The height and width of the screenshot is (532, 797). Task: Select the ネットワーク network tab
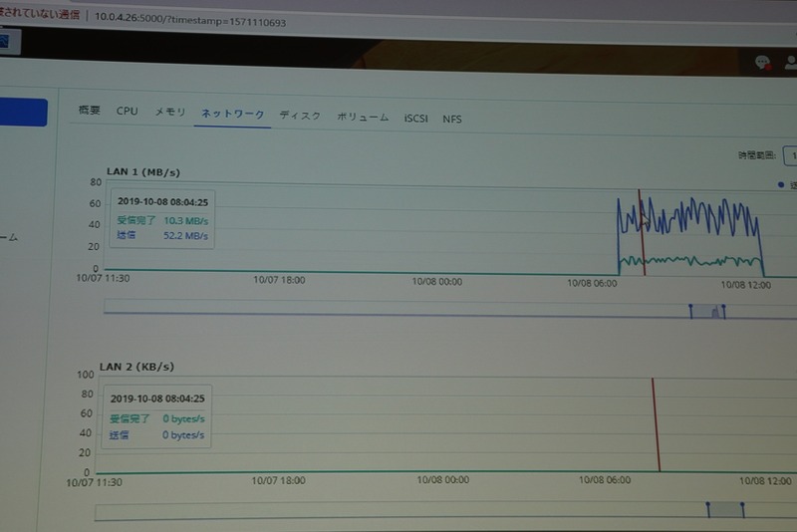(x=232, y=114)
